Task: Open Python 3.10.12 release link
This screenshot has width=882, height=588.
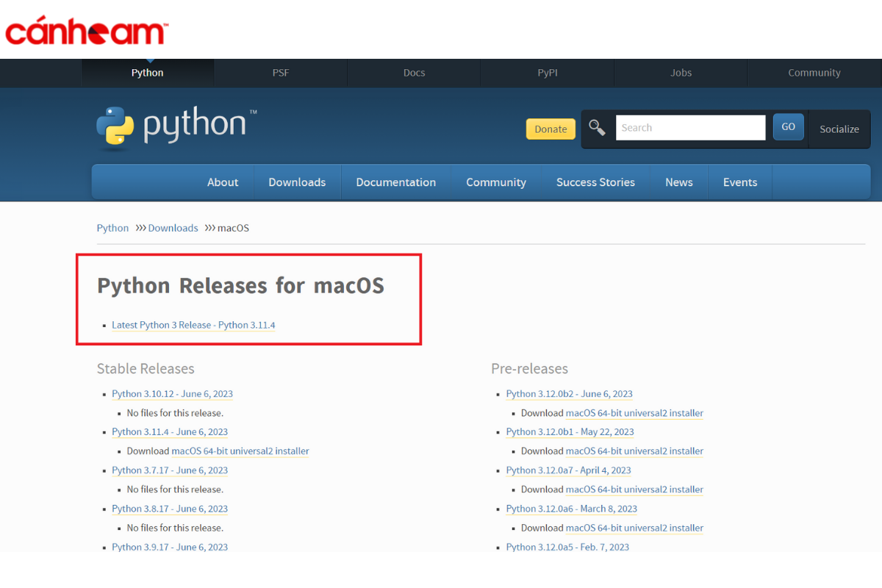Action: point(172,394)
